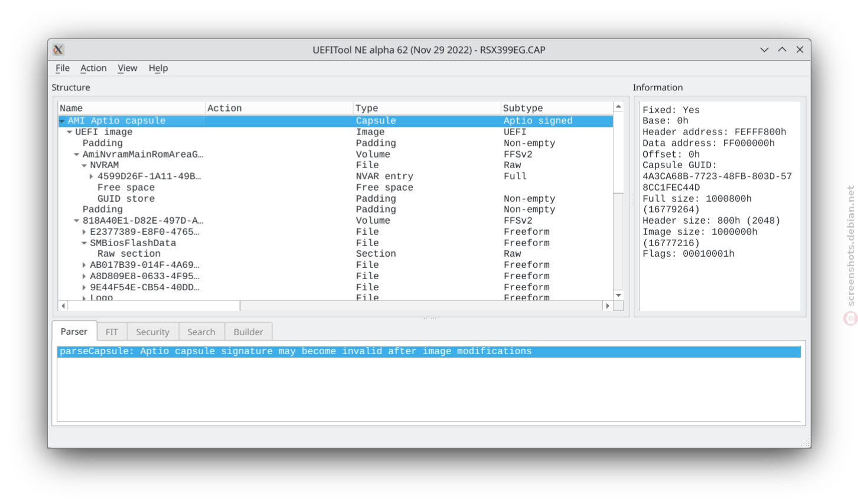Viewport: 858px width, 504px height.
Task: Select the GUID store row
Action: 335,199
